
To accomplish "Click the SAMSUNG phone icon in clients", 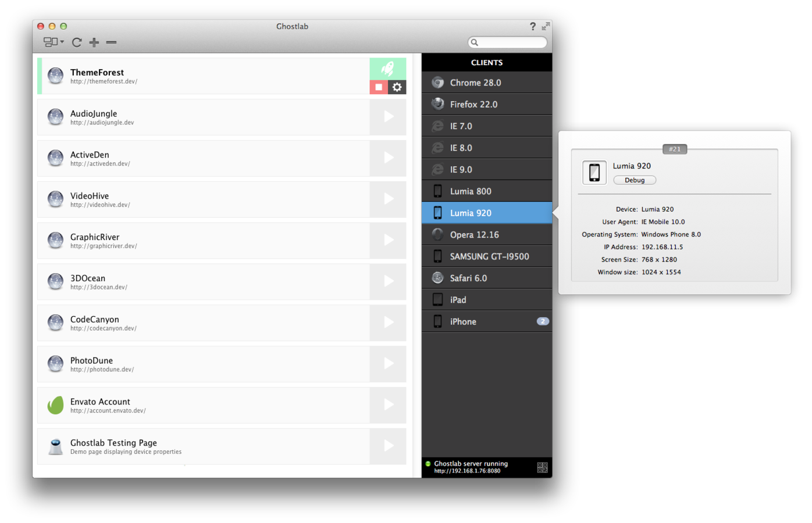I will click(x=438, y=256).
